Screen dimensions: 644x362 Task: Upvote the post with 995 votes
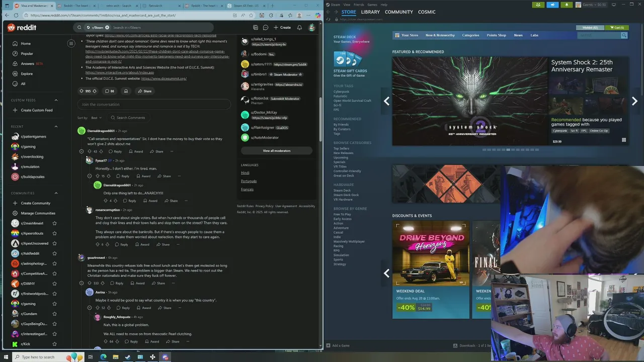point(82,91)
